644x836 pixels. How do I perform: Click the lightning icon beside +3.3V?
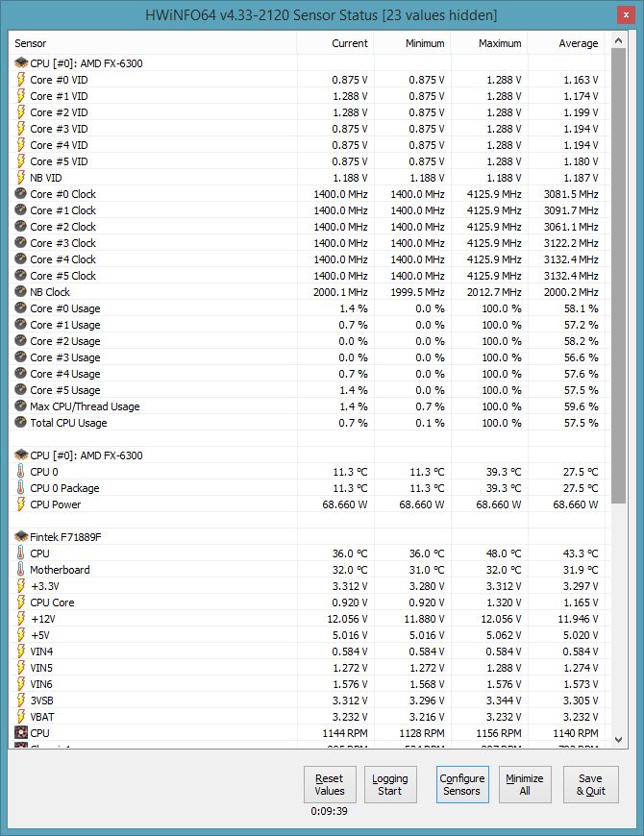[21, 586]
